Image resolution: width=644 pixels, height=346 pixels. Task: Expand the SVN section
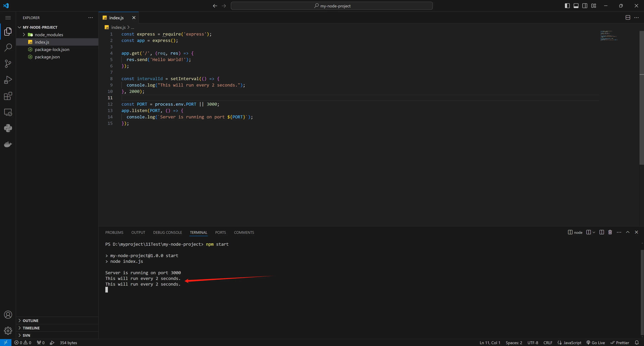19,335
